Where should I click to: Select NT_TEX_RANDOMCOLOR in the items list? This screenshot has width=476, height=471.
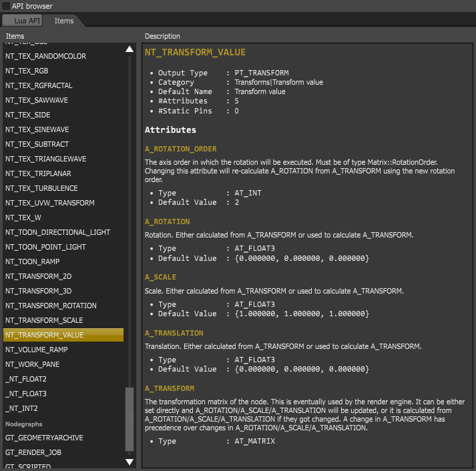[x=45, y=56]
